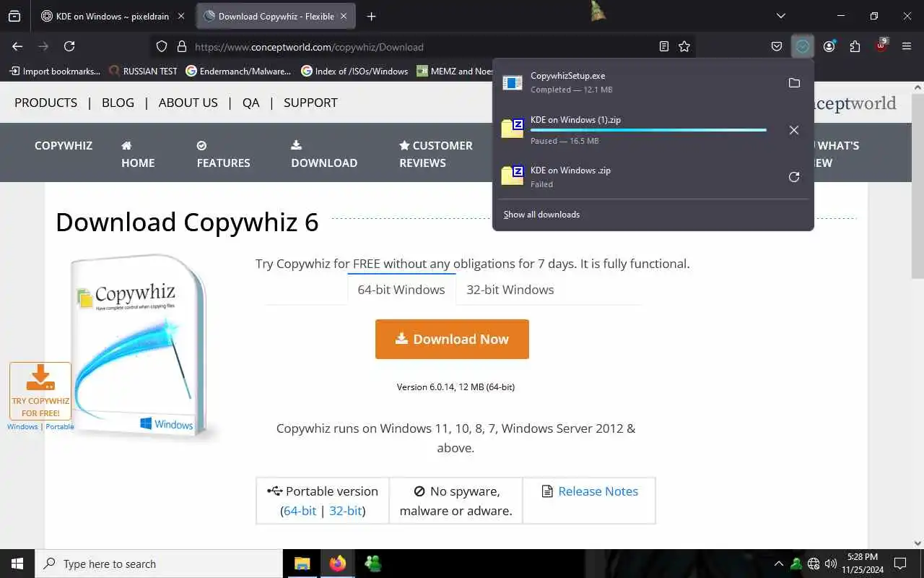Click the uBlock Origin extension icon
924x578 pixels.
click(881, 46)
